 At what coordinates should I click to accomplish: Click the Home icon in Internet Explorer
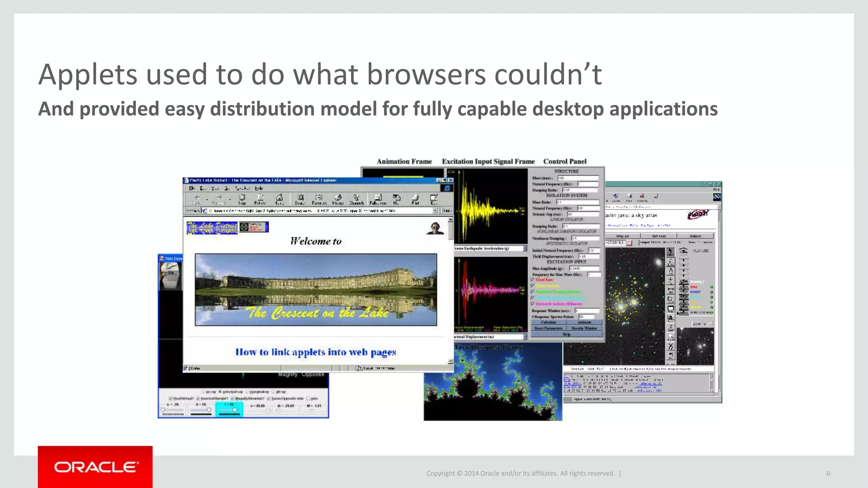(279, 199)
